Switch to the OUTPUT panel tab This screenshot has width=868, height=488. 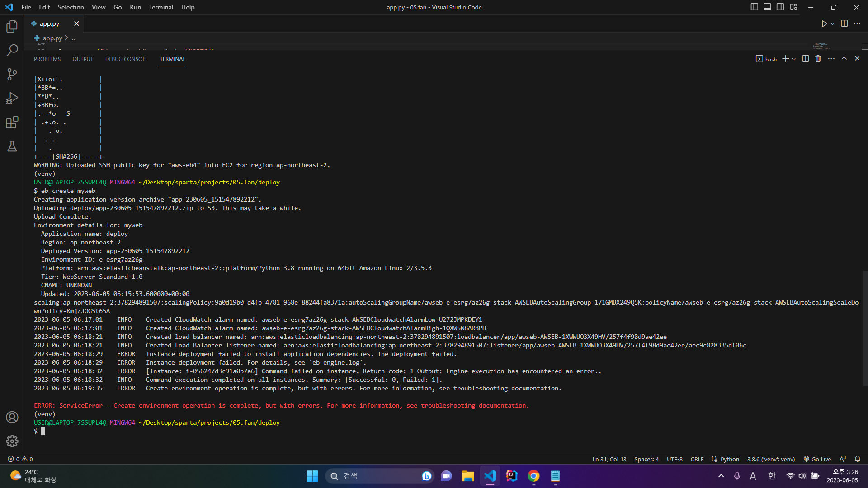pyautogui.click(x=83, y=59)
